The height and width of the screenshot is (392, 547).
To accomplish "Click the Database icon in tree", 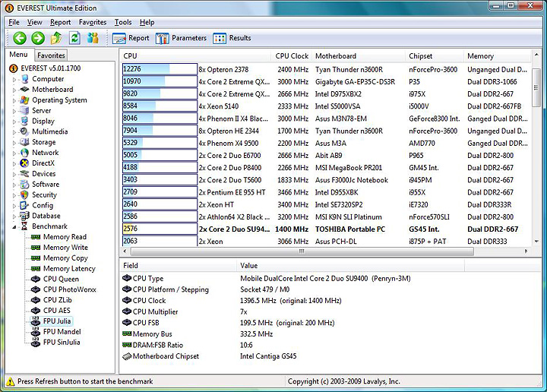I will [24, 216].
